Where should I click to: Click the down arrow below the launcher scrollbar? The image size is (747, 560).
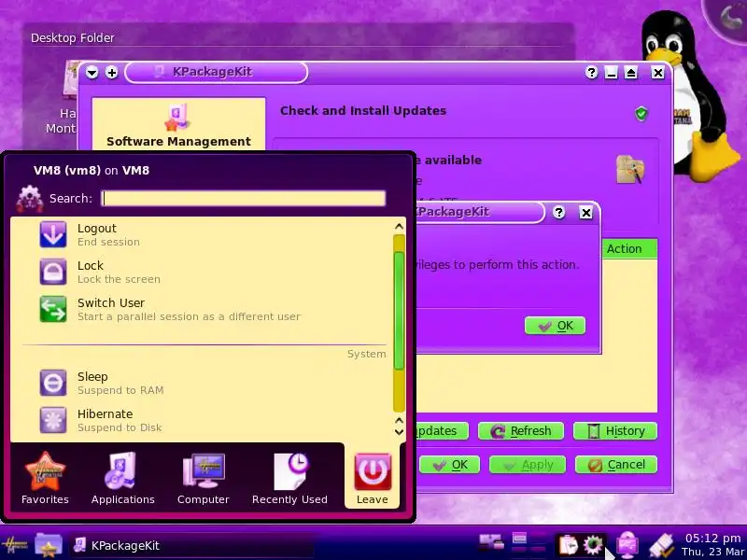[x=400, y=432]
